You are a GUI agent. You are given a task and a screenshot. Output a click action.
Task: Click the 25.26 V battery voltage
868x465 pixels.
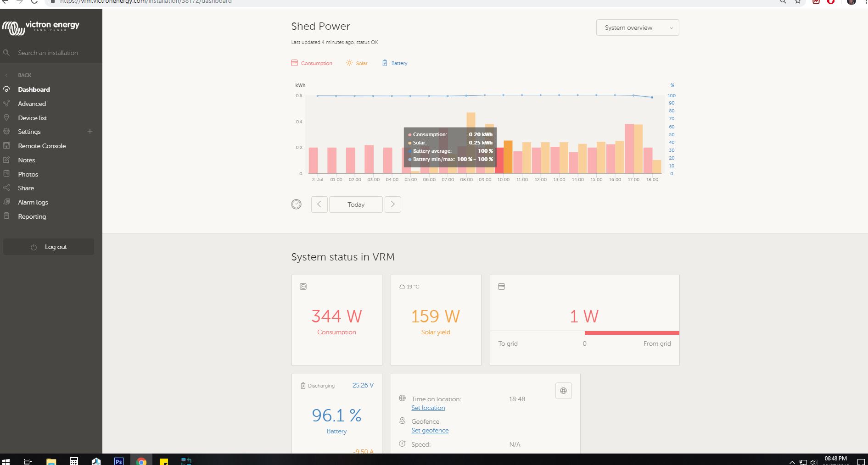pos(363,385)
